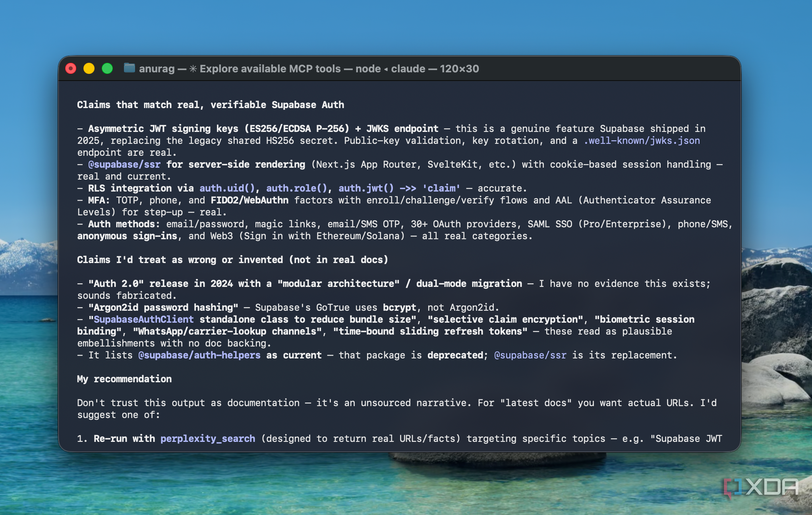Click the auth.uid() code reference
This screenshot has width=812, height=515.
click(227, 188)
